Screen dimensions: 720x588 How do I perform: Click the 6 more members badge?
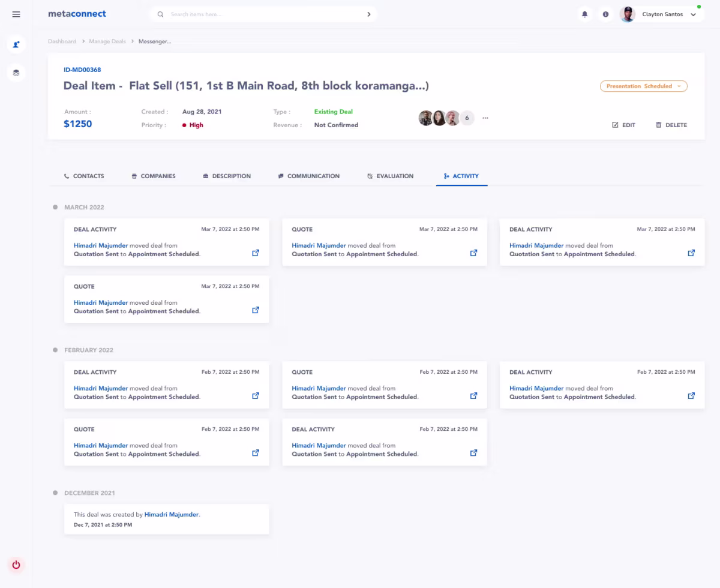coord(467,118)
